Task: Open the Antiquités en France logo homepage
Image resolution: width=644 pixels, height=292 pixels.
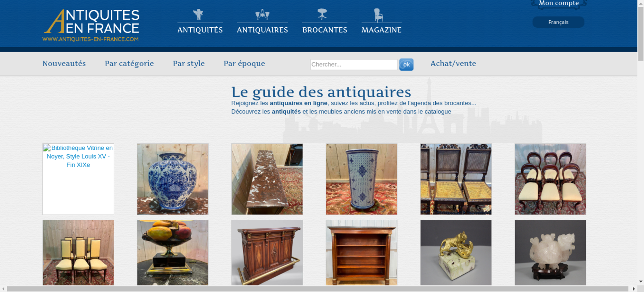Action: 91,25
